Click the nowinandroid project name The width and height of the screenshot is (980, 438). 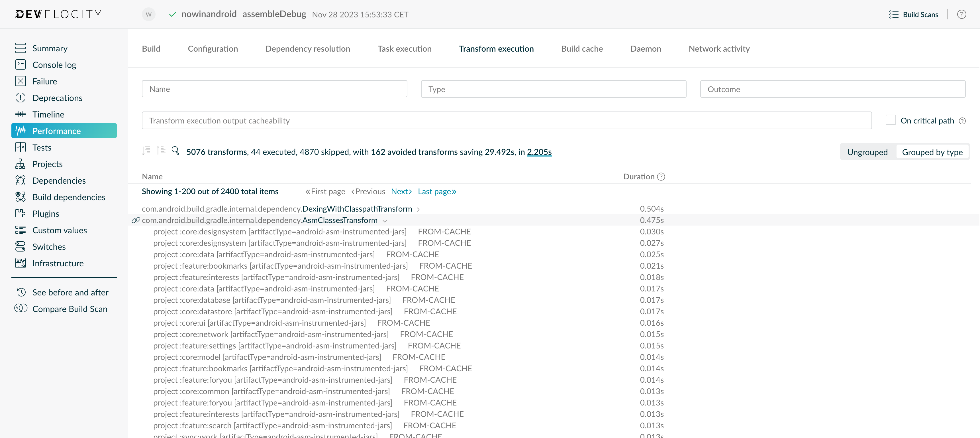[x=209, y=14]
